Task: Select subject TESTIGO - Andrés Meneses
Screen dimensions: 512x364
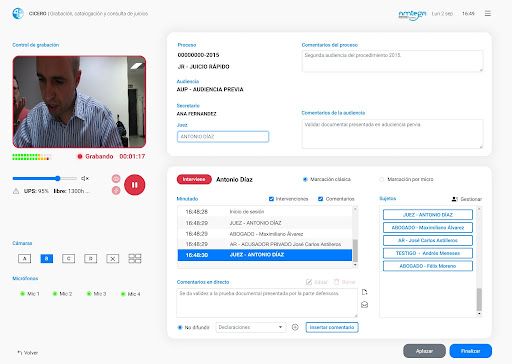Action: tap(428, 253)
